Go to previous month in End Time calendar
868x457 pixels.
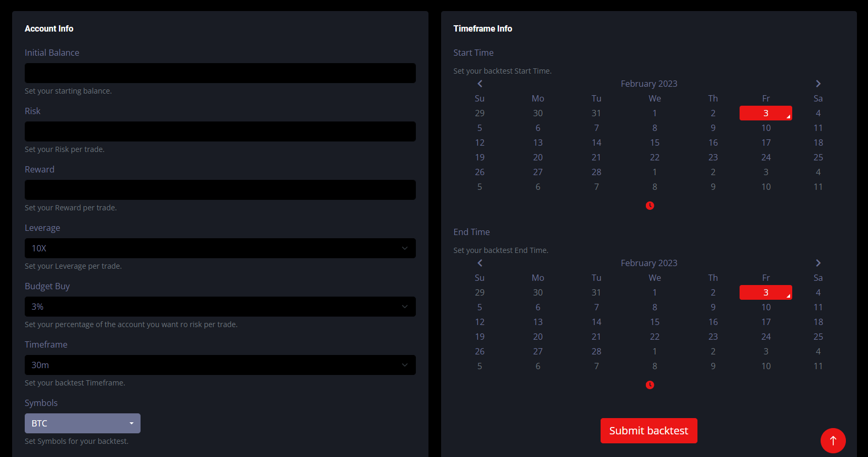[480, 263]
